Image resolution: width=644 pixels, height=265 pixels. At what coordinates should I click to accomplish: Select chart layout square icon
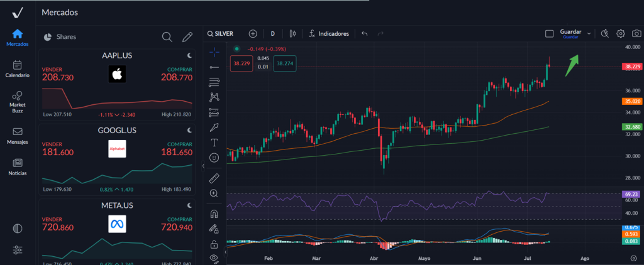point(549,34)
